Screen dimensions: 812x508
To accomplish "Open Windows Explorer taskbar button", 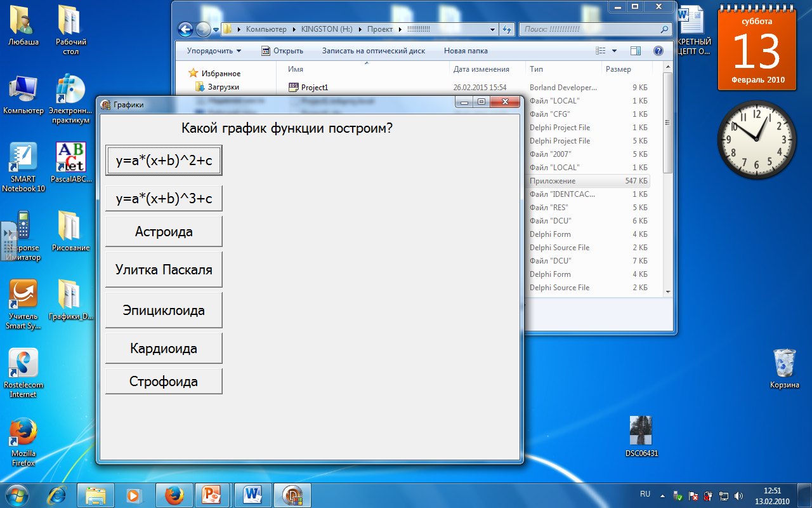I will click(x=96, y=495).
